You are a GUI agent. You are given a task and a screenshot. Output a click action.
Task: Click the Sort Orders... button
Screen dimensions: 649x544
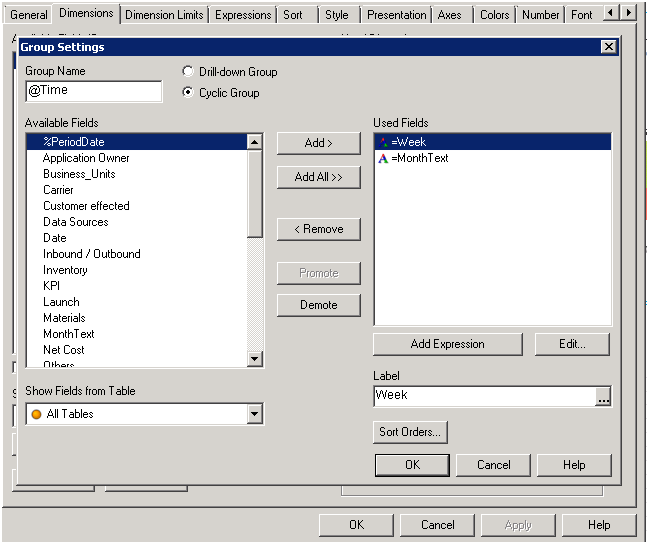point(410,432)
